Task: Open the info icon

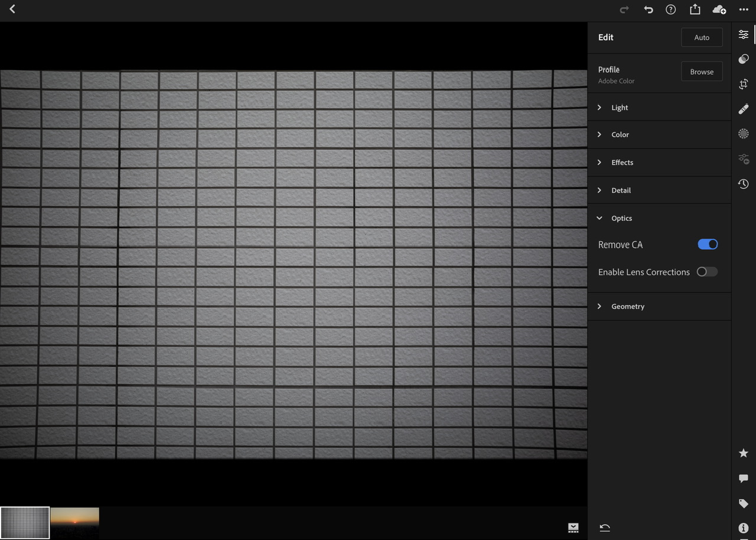Action: (744, 528)
